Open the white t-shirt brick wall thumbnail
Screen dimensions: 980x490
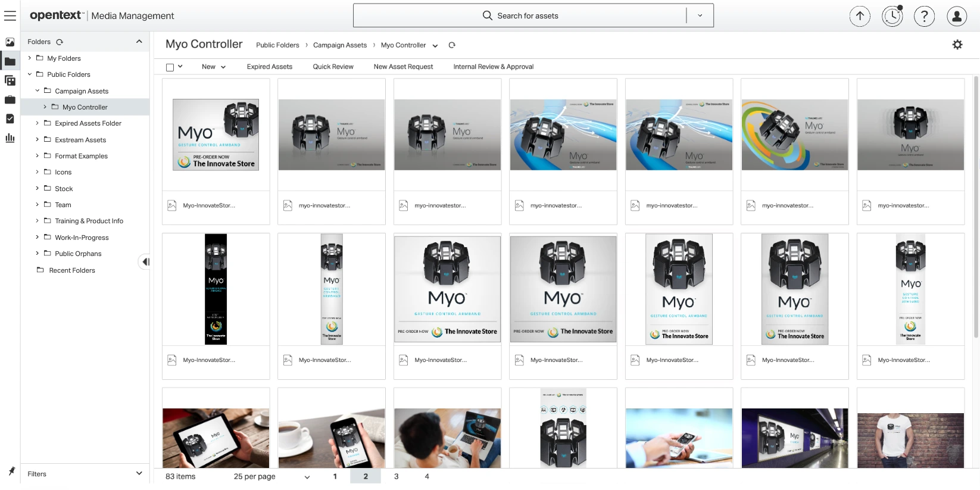(910, 441)
